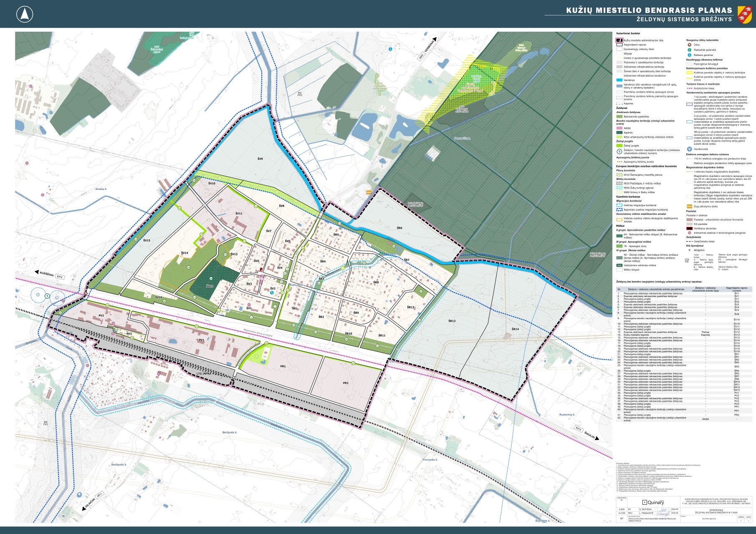Select the Raktažolė pelenėlė icon in the legend
This screenshot has width=756, height=534.
coord(690,50)
